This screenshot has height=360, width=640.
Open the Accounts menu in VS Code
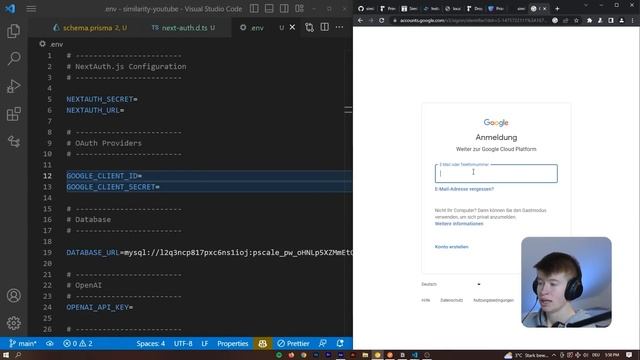click(13, 295)
